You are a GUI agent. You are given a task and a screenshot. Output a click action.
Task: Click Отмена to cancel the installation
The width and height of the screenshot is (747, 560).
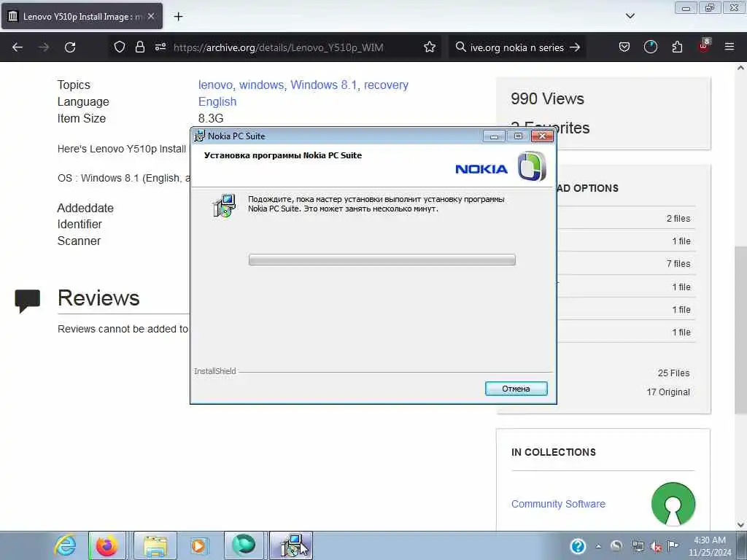pos(516,389)
